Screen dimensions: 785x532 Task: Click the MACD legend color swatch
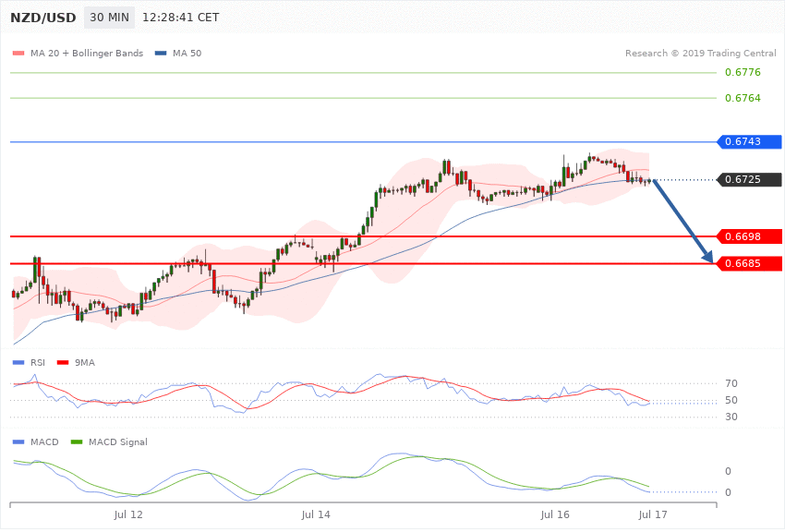[x=18, y=441]
